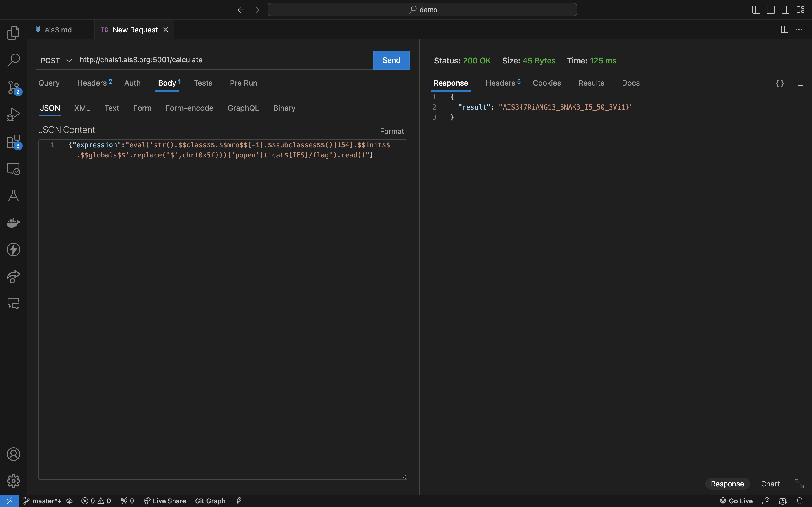Toggle the primary side bar layout
Image resolution: width=812 pixels, height=507 pixels.
point(756,10)
